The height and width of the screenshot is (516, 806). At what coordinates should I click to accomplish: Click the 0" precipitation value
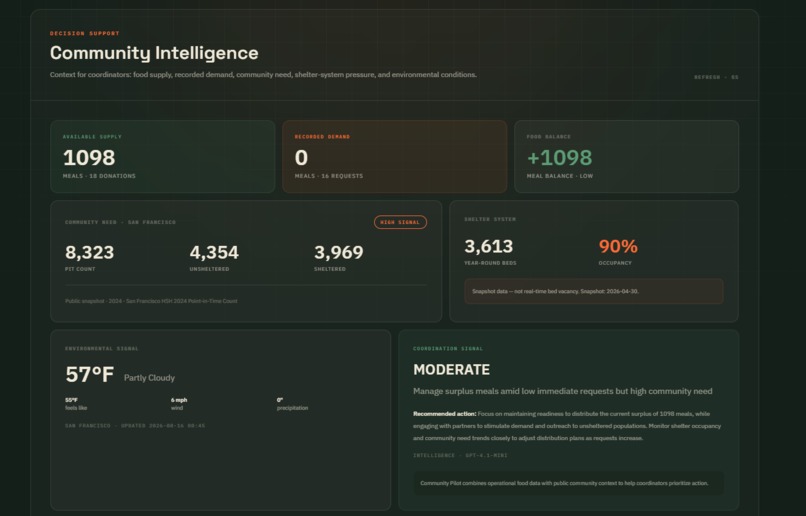tap(280, 400)
